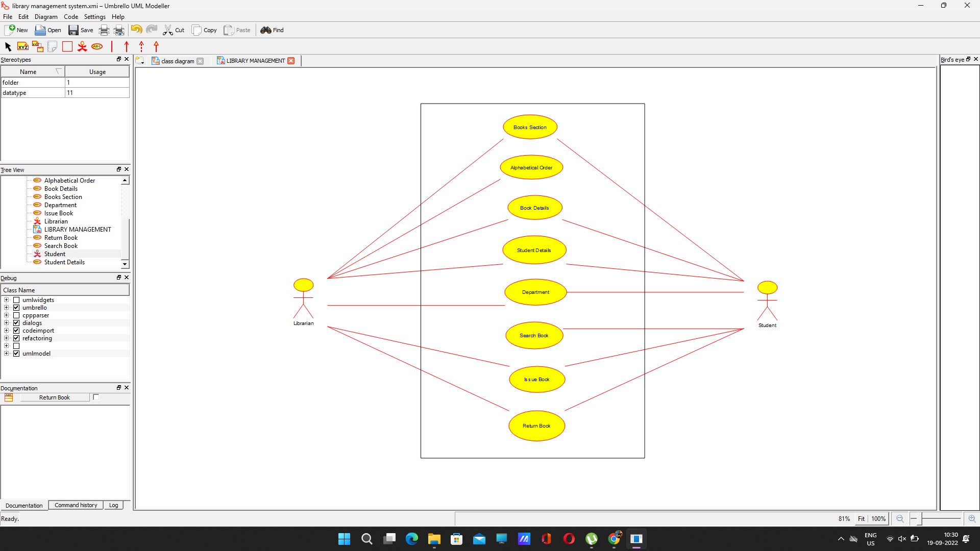
Task: Click the Undo arrow icon
Action: (x=136, y=30)
